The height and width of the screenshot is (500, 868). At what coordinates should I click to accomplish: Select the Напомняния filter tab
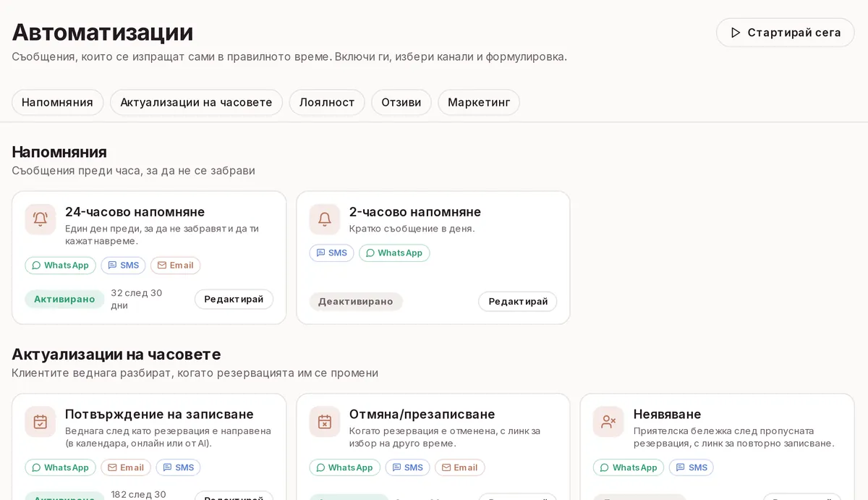[57, 103]
